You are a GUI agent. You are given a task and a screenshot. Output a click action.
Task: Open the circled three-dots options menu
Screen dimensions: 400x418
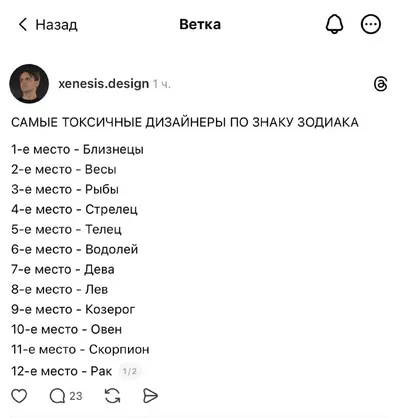pyautogui.click(x=371, y=24)
